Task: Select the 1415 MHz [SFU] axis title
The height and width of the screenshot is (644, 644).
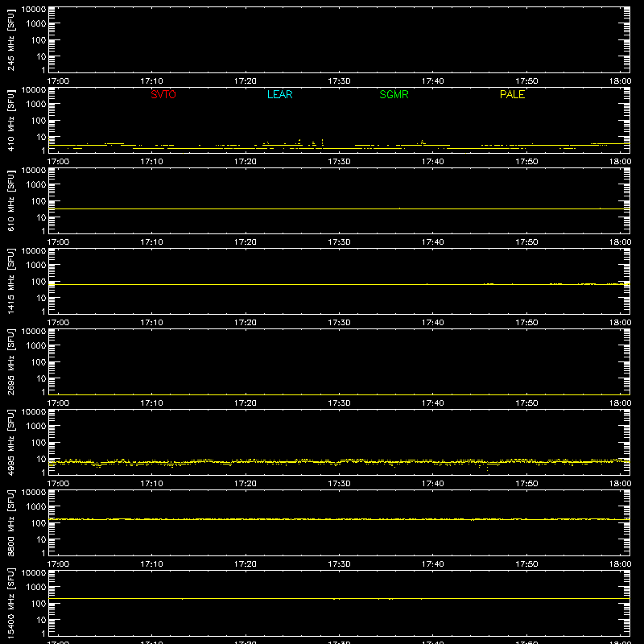Action: [x=11, y=281]
